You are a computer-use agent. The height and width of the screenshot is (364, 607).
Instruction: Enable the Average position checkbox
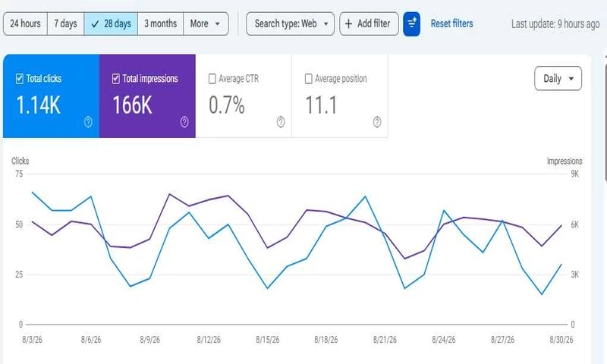[309, 79]
